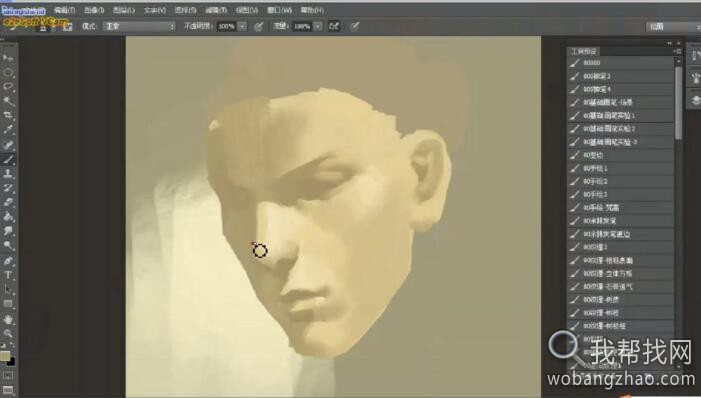Swap foreground and background colors
This screenshot has height=398, width=701.
point(12,345)
